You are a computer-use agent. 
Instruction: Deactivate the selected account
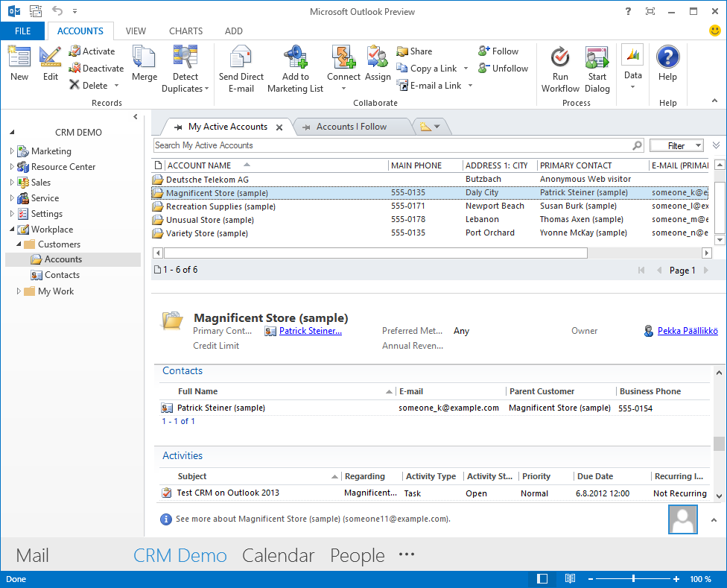tap(96, 69)
